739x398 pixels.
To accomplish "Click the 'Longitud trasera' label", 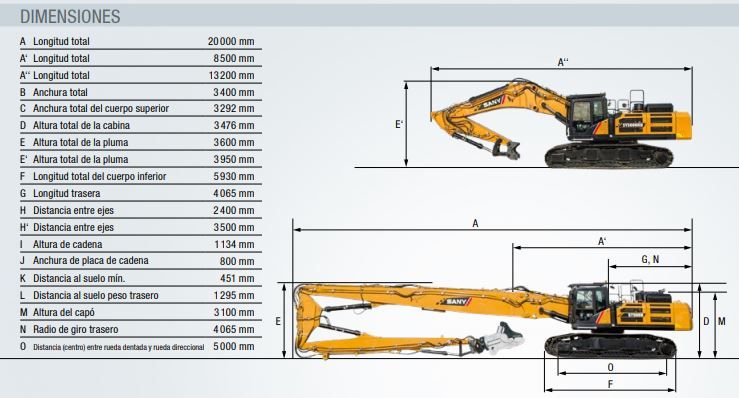I will (66, 193).
